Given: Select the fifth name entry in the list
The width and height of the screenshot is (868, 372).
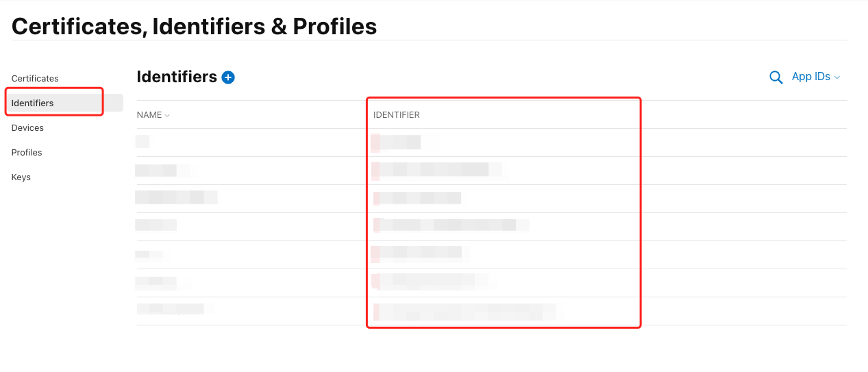Looking at the screenshot, I should [149, 254].
